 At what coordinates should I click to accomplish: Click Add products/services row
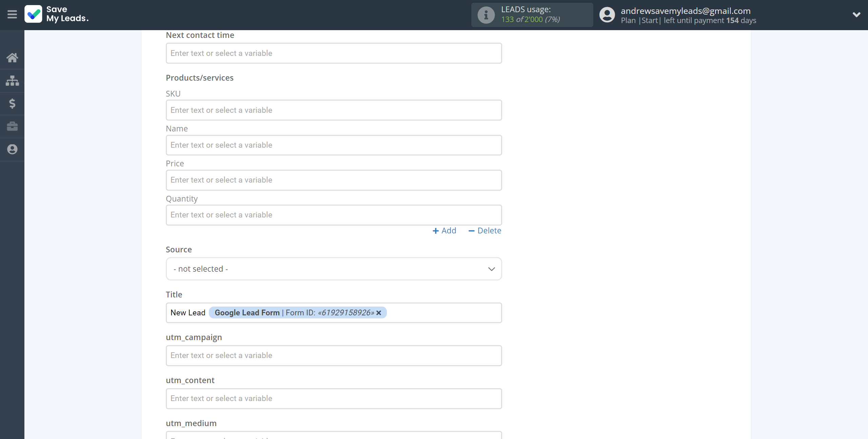tap(444, 231)
